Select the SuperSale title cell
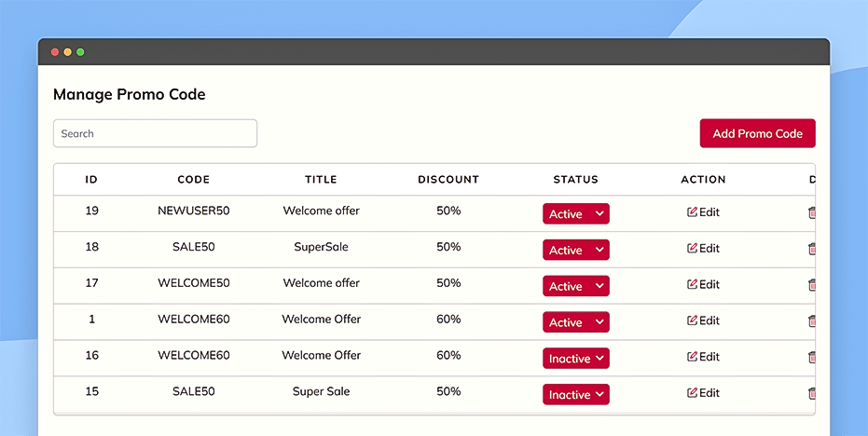Image resolution: width=868 pixels, height=436 pixels. point(321,247)
